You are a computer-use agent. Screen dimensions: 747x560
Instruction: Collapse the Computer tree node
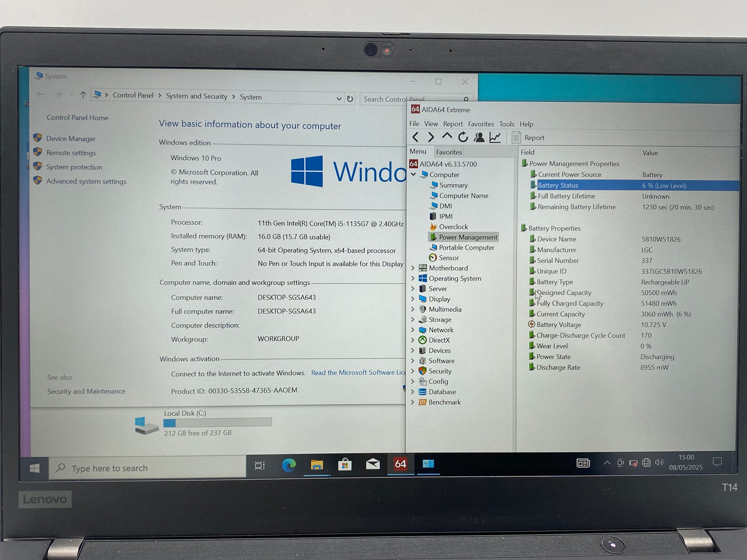[413, 175]
